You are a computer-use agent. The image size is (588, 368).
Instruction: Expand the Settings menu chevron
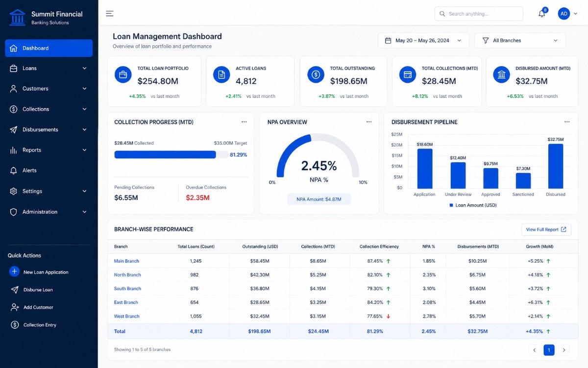tap(84, 191)
